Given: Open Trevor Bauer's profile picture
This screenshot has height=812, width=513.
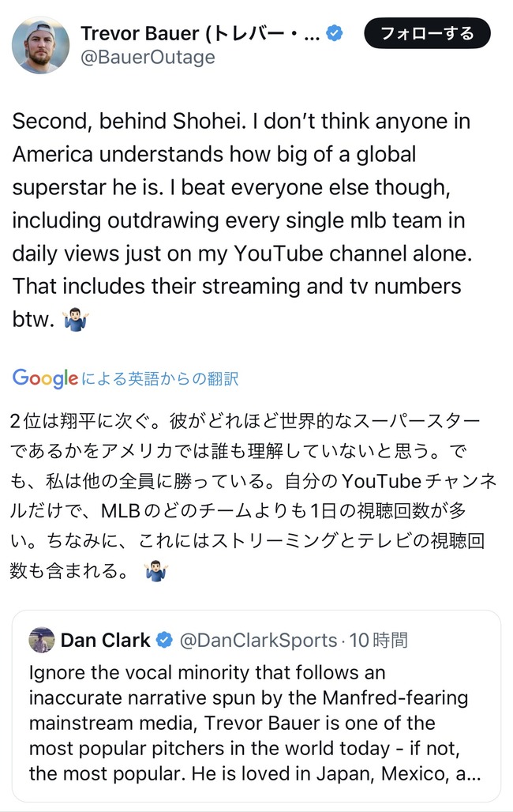Looking at the screenshot, I should pyautogui.click(x=40, y=45).
